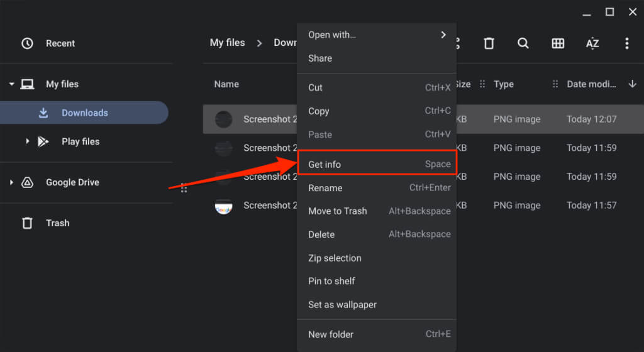Choose Get info from context menu

point(376,165)
